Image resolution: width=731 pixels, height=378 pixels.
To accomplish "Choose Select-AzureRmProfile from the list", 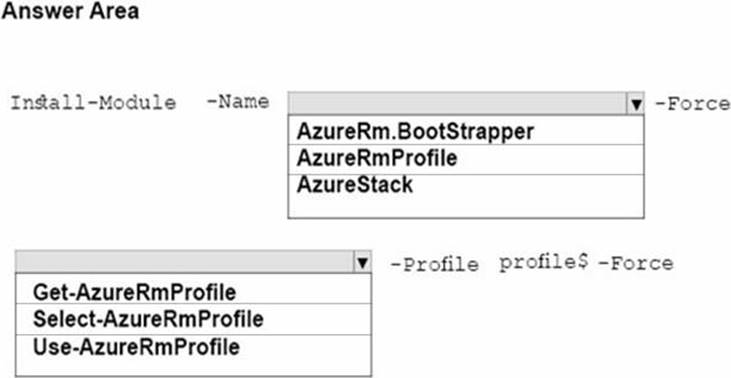I will [x=193, y=319].
